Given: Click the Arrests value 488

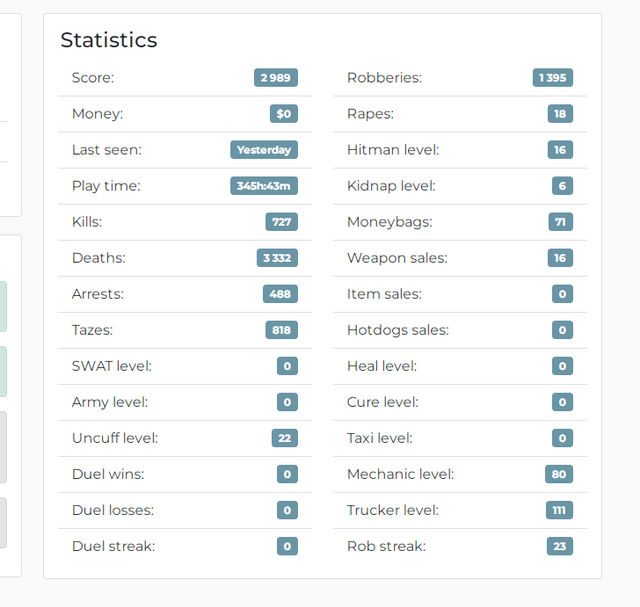Looking at the screenshot, I should click(280, 294).
